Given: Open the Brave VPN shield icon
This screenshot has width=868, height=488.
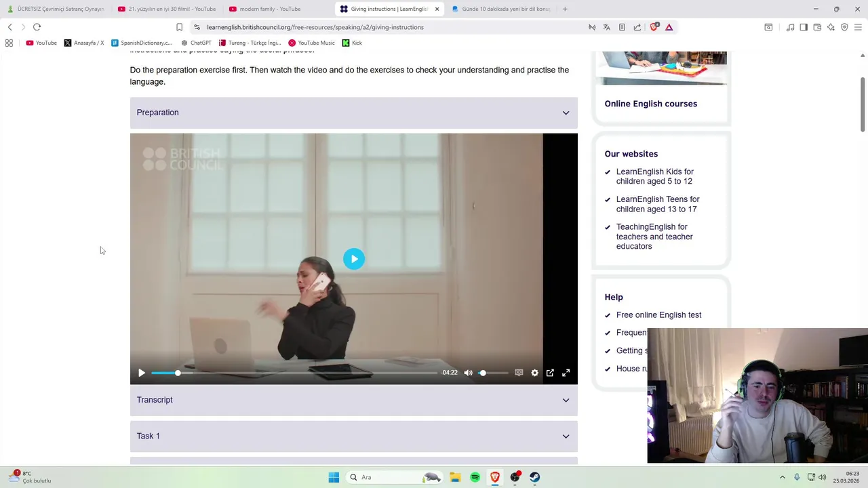Looking at the screenshot, I should coord(844,27).
